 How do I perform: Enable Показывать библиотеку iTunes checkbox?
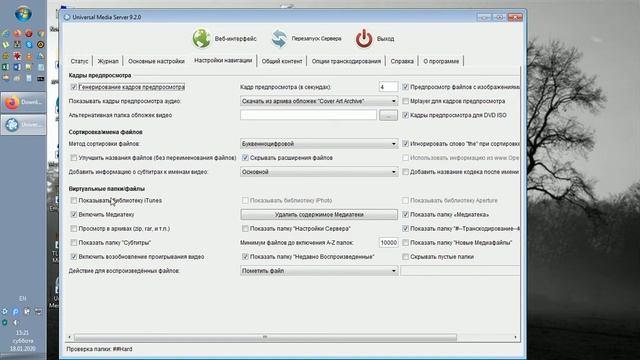pos(74,200)
